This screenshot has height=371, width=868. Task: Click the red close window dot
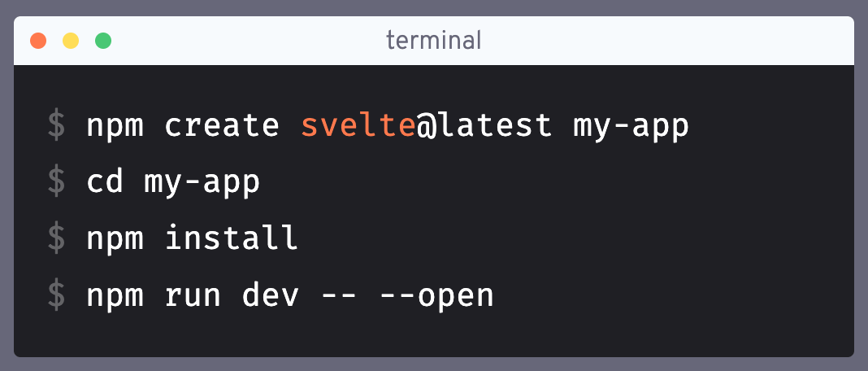coord(38,41)
